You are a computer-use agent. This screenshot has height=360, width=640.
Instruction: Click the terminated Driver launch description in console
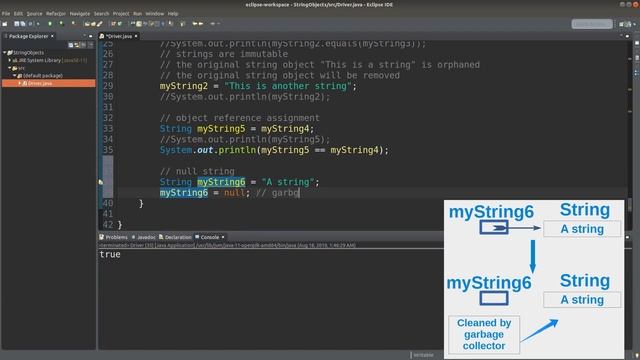(227, 245)
